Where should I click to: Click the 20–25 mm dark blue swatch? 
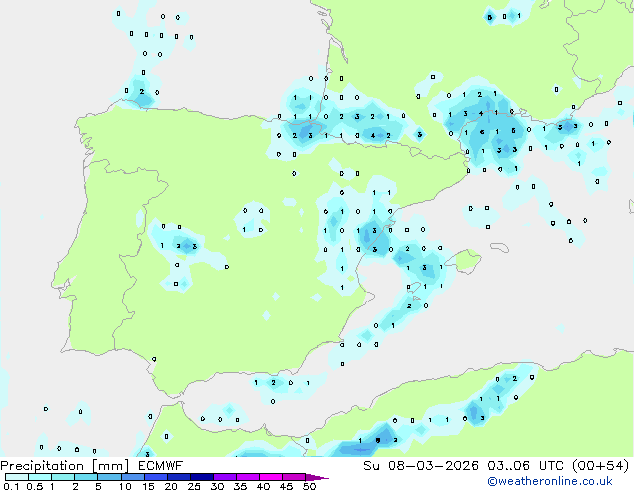pos(179,477)
